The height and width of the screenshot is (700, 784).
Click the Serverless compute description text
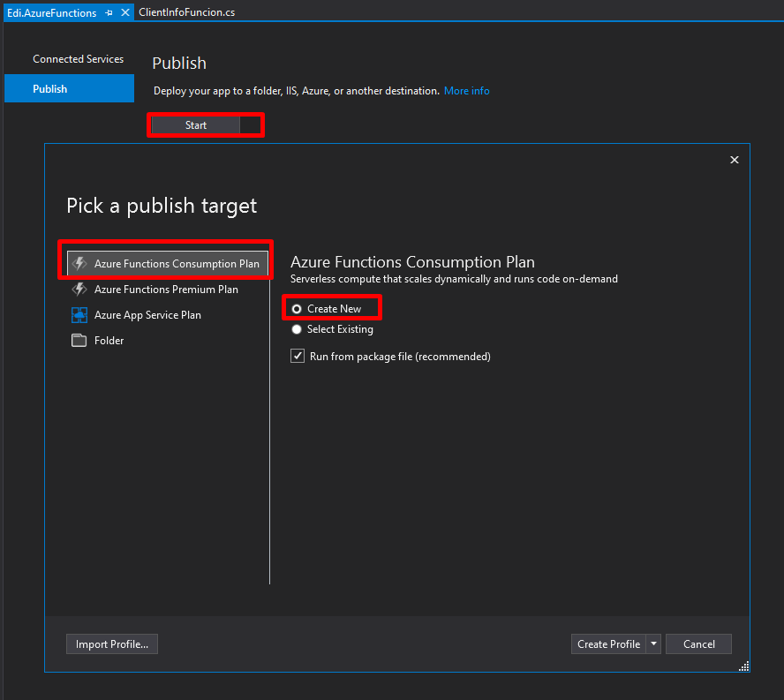(x=454, y=279)
